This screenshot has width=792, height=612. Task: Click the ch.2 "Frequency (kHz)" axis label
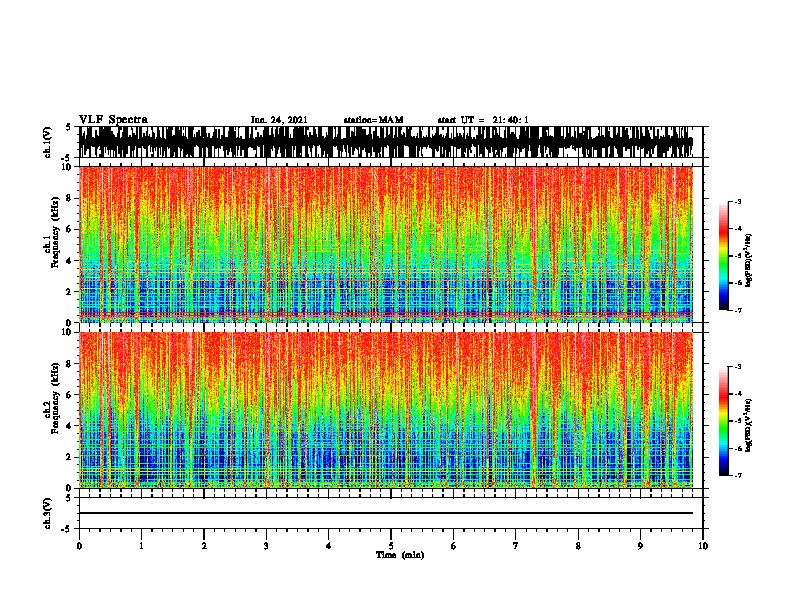click(x=55, y=398)
